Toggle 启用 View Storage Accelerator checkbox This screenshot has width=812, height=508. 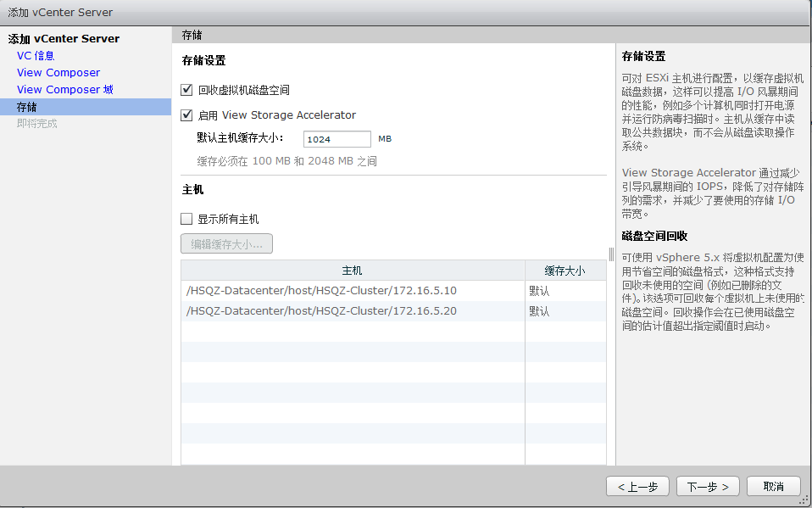point(186,114)
